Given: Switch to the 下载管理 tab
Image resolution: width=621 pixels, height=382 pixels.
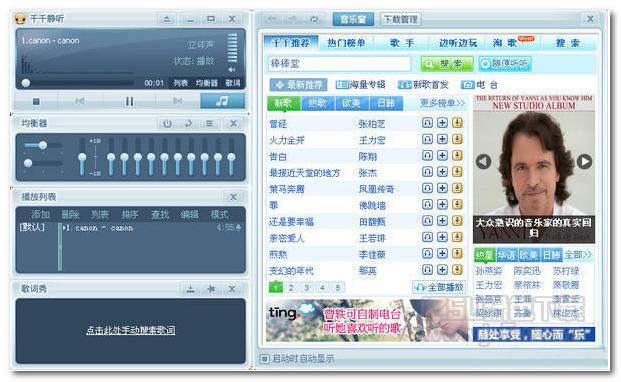Looking at the screenshot, I should point(400,19).
